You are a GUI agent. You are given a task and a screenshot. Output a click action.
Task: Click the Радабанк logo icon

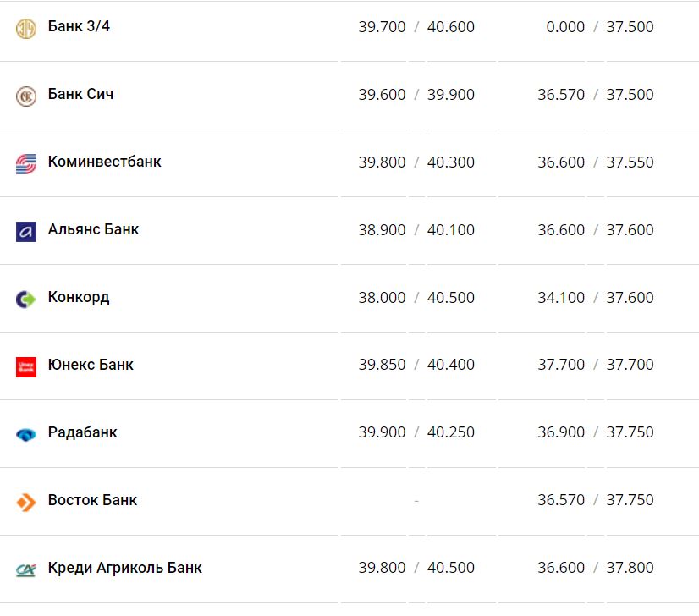click(x=26, y=434)
